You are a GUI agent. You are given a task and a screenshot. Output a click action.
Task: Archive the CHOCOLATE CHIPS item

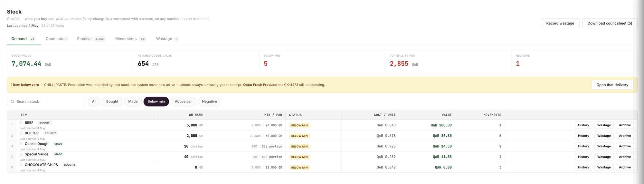[x=625, y=167]
